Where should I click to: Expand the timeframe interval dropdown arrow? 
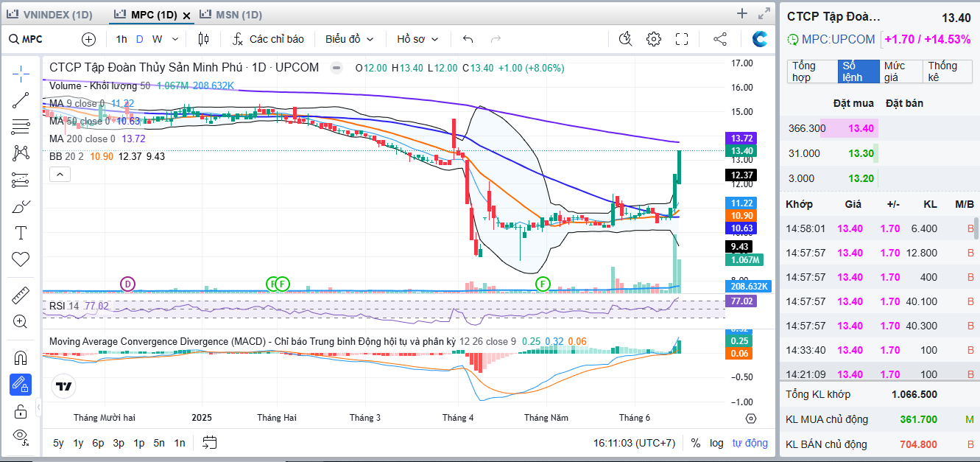click(175, 39)
